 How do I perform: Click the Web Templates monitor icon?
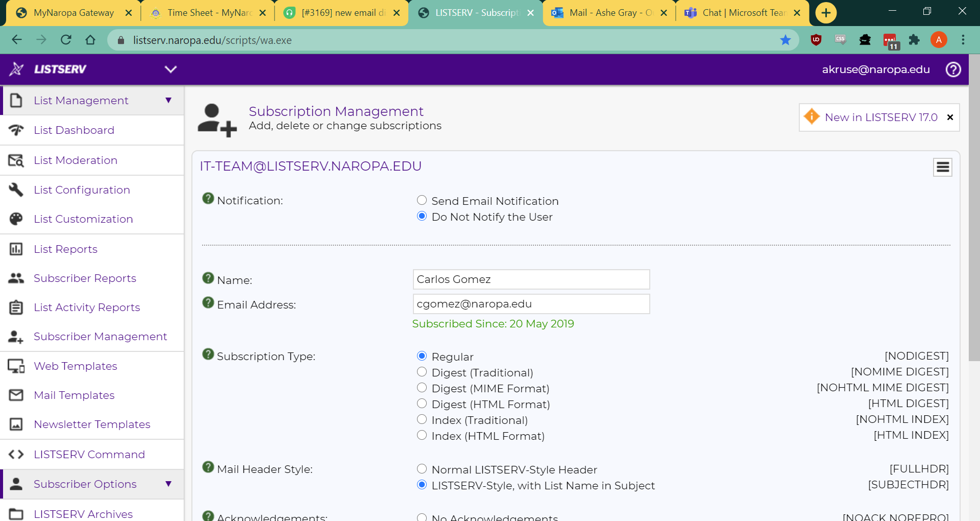click(x=16, y=366)
